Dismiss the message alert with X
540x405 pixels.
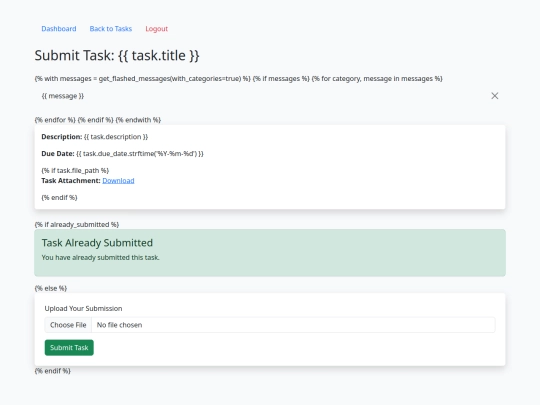pyautogui.click(x=495, y=96)
